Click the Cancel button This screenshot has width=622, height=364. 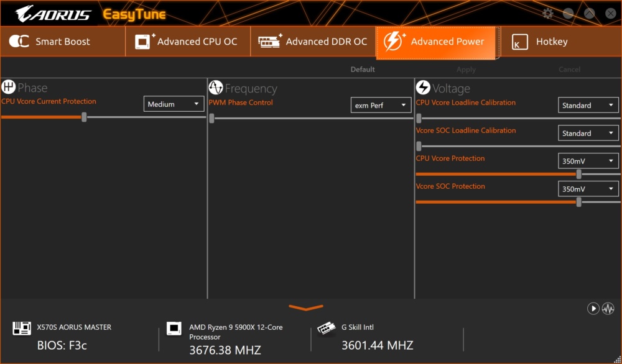click(569, 70)
